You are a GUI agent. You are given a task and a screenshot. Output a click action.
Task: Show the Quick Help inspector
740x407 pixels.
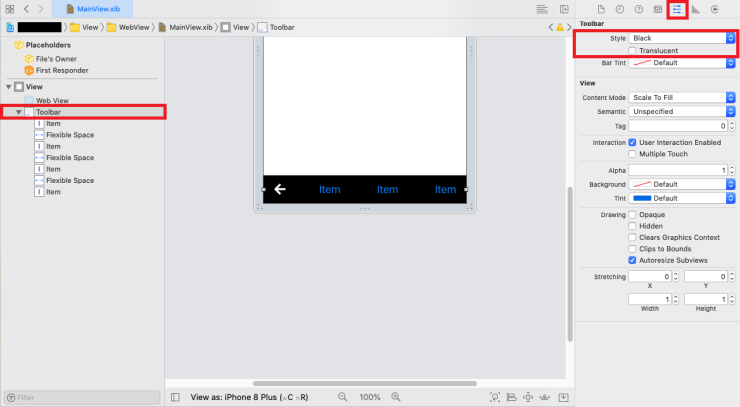(639, 10)
